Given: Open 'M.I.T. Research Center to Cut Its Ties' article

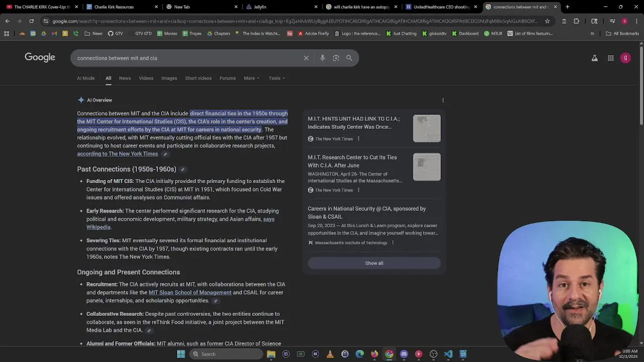Looking at the screenshot, I should pyautogui.click(x=352, y=161).
